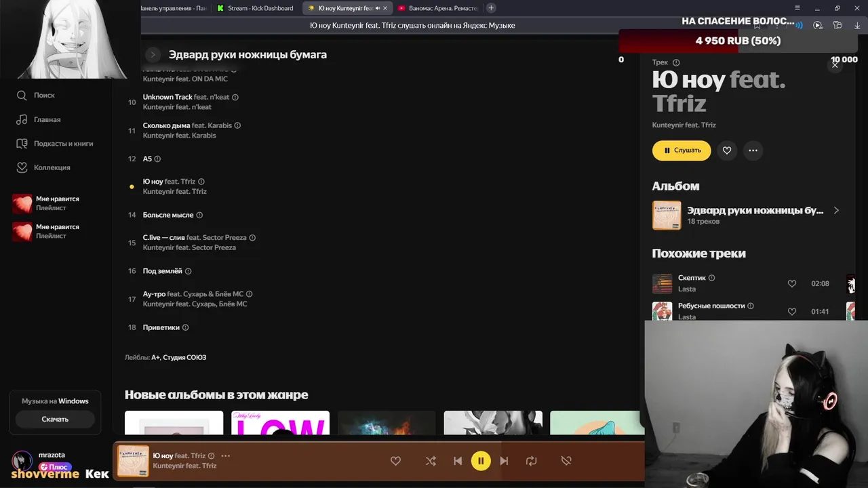Image resolution: width=868 pixels, height=488 pixels.
Task: Go to Главная in the sidebar
Action: pos(47,119)
